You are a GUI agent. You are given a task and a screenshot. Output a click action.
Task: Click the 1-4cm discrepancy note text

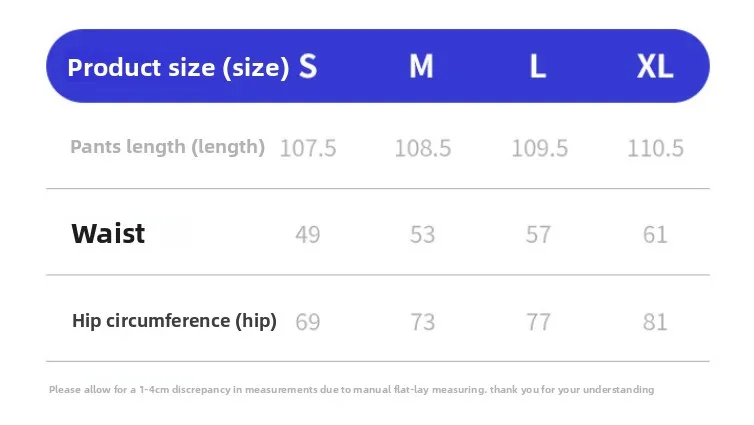352,389
